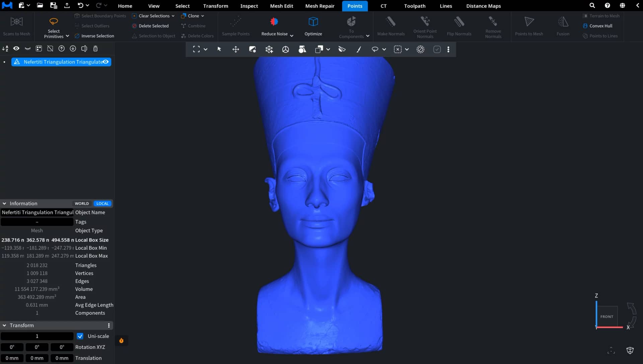Open the help question mark icon
The image size is (643, 364).
click(607, 6)
